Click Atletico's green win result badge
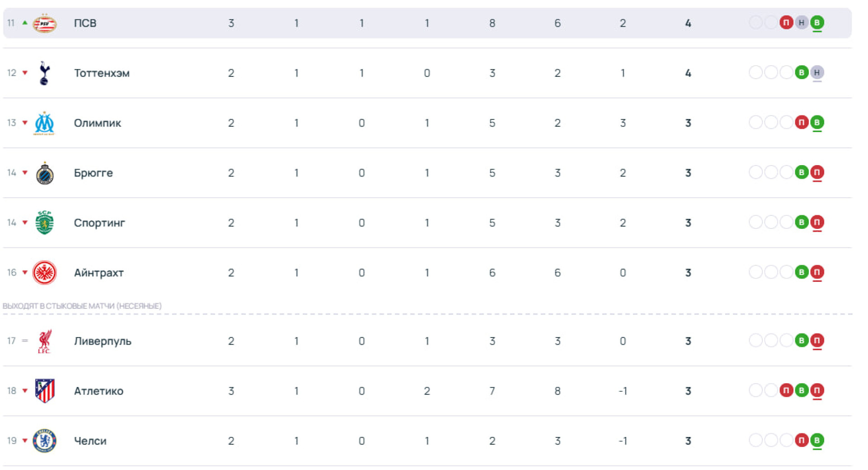 coord(801,390)
